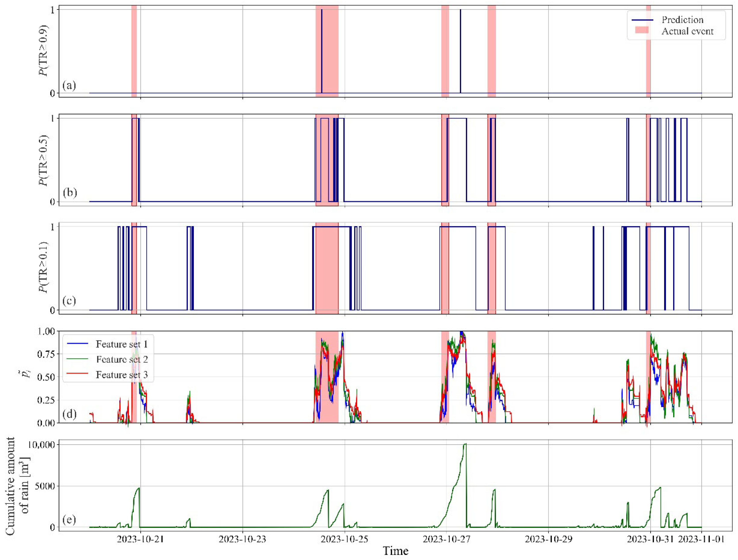Click the Prediction legend line sample
The width and height of the screenshot is (738, 560).
click(642, 20)
